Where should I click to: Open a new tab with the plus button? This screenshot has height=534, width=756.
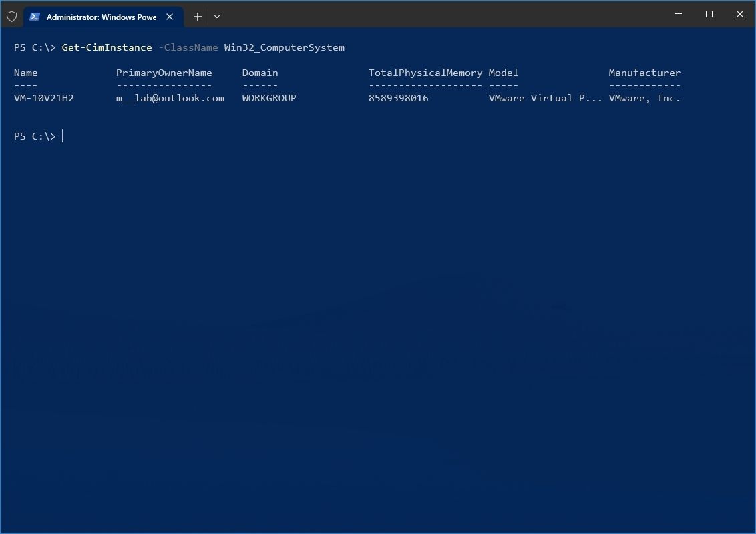(x=197, y=16)
